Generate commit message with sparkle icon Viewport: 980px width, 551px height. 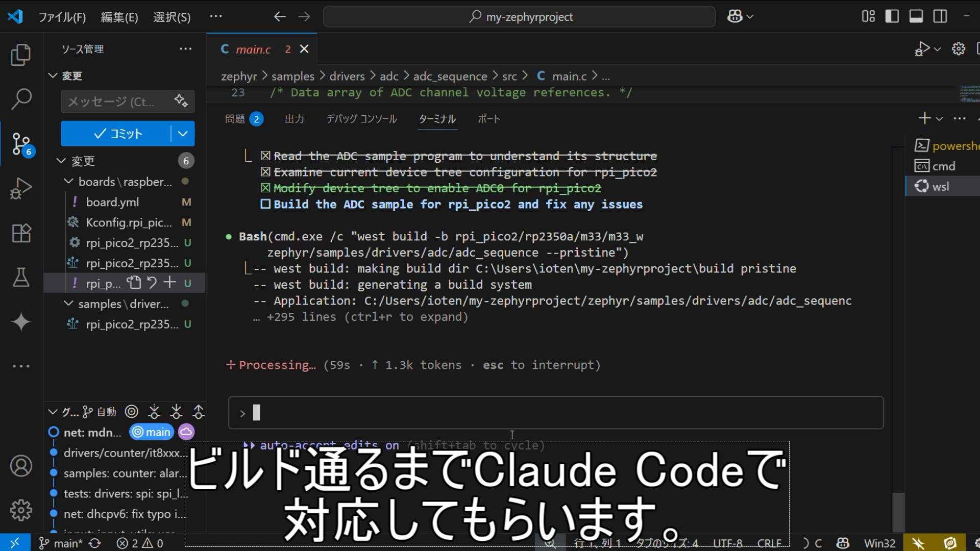(x=181, y=101)
